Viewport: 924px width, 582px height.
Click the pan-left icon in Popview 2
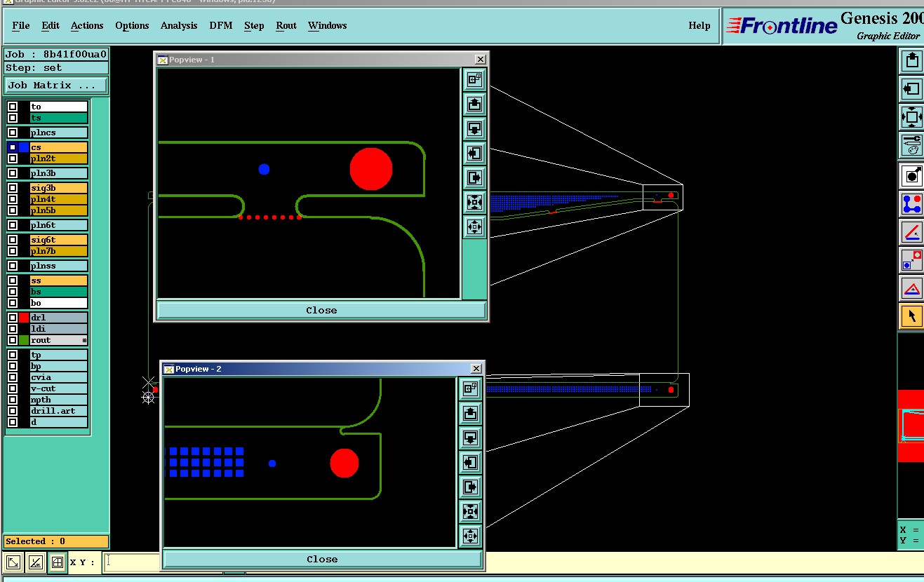470,462
